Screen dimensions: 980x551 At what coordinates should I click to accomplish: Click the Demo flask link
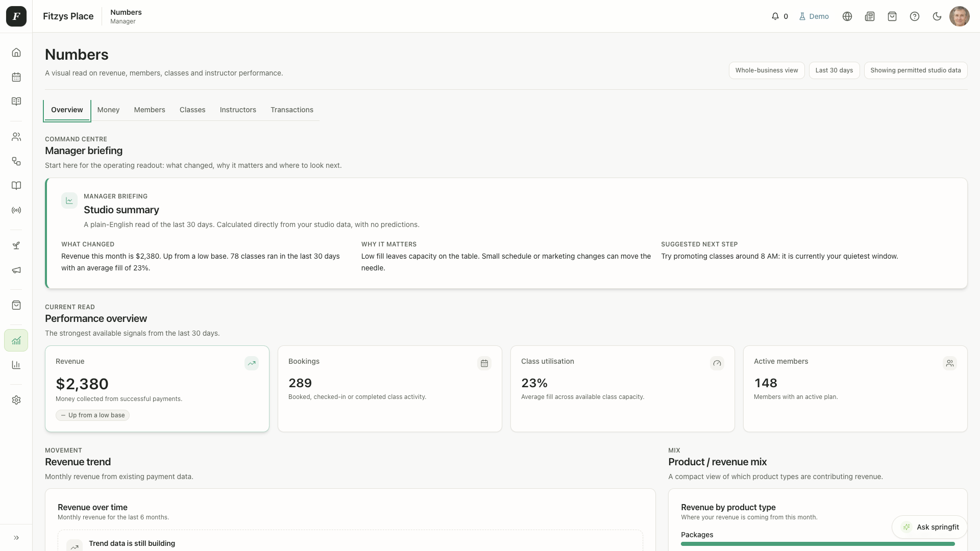point(814,16)
